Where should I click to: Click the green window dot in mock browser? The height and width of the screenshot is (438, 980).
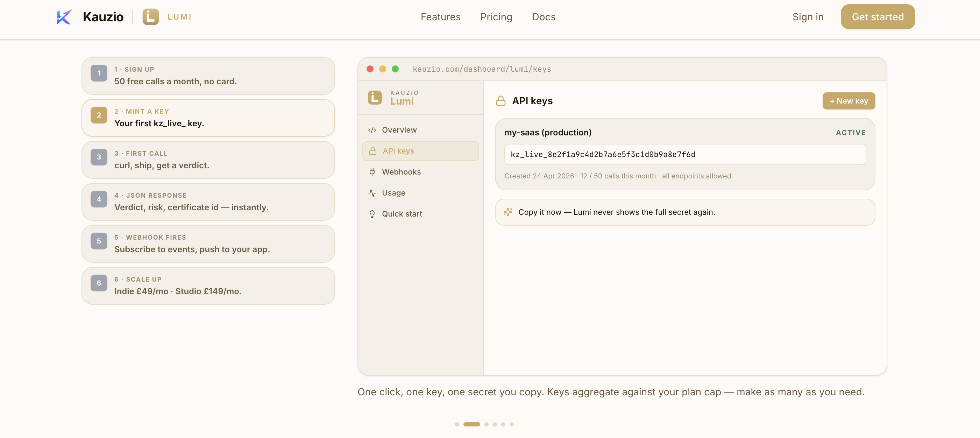tap(395, 69)
